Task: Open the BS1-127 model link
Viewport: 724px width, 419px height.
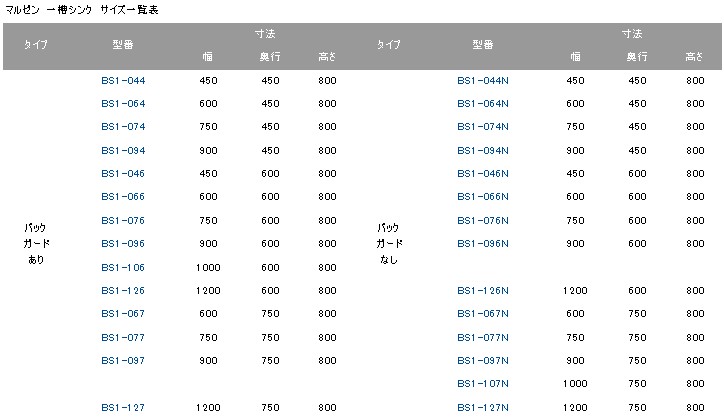Action: (123, 408)
